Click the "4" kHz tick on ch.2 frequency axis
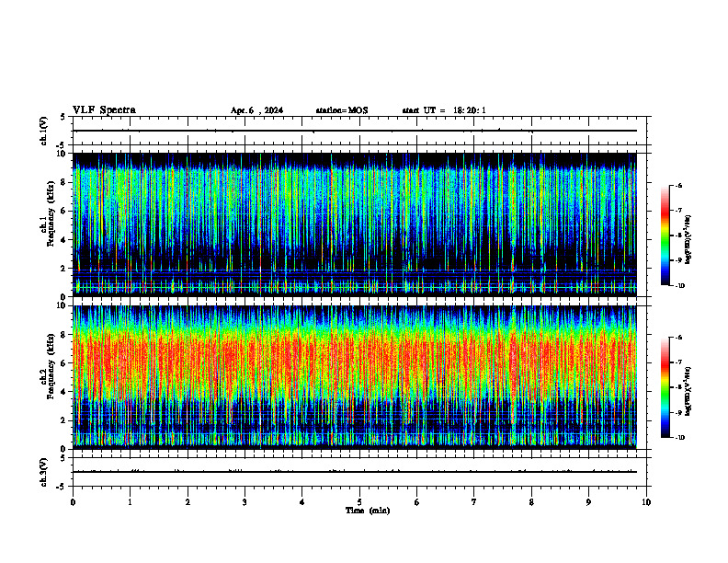The width and height of the screenshot is (728, 563). [x=65, y=392]
